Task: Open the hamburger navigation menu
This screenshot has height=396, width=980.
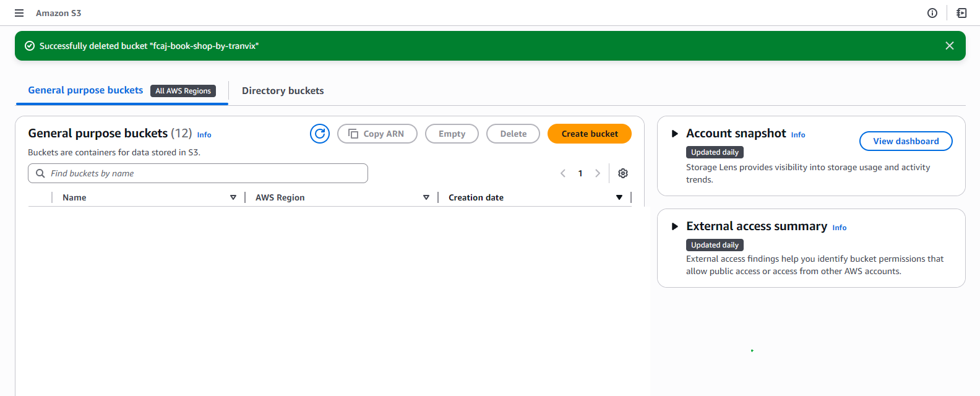Action: click(19, 13)
